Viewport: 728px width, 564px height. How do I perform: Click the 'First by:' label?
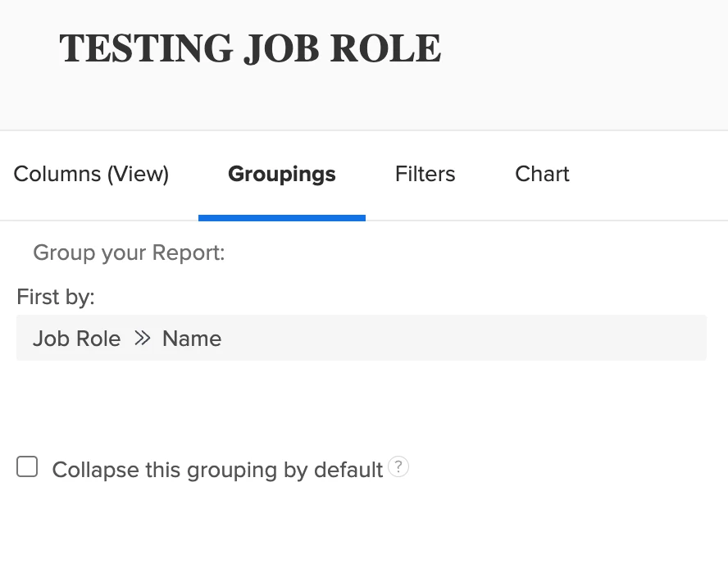click(x=56, y=297)
